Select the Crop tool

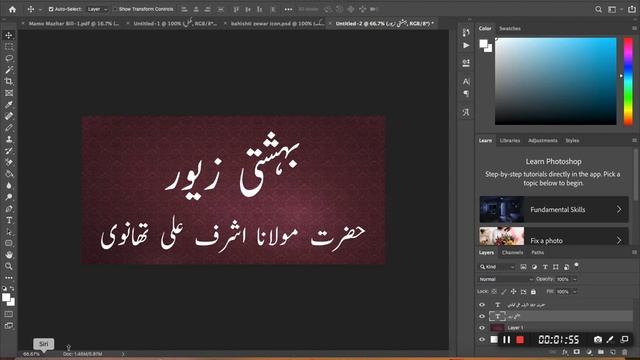coord(9,81)
